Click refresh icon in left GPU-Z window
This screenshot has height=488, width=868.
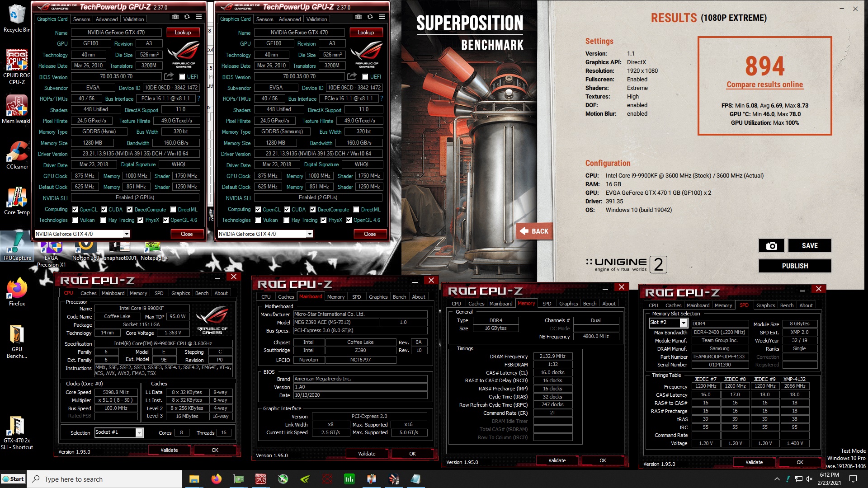[x=187, y=17]
